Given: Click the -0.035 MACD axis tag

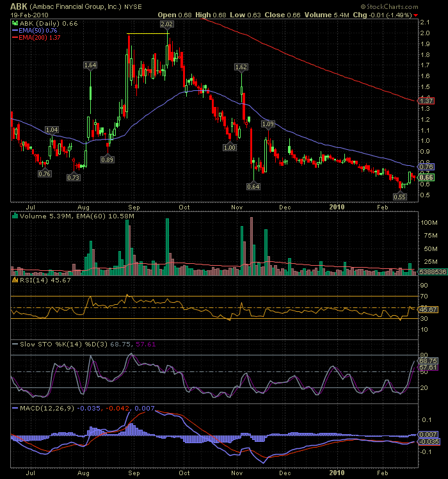Looking at the screenshot, I should tap(429, 442).
